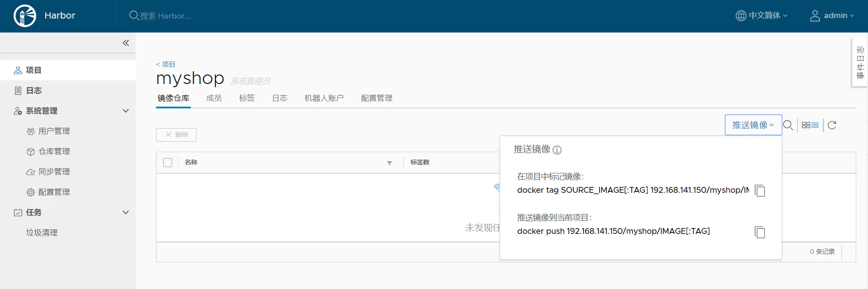Click the filter icon in 名称 column

point(389,163)
